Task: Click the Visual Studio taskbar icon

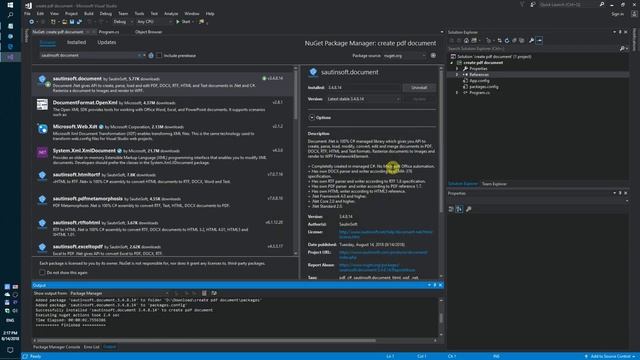Action: tap(10, 57)
